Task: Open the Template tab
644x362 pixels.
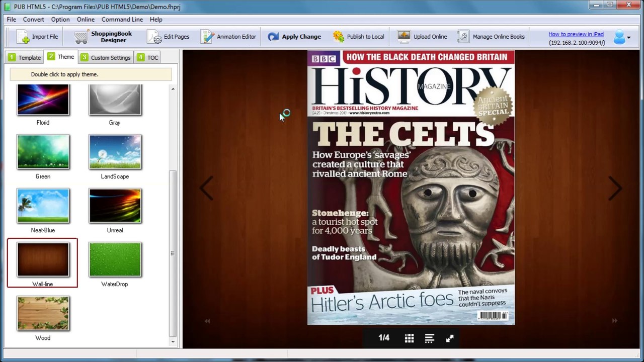Action: 25,57
